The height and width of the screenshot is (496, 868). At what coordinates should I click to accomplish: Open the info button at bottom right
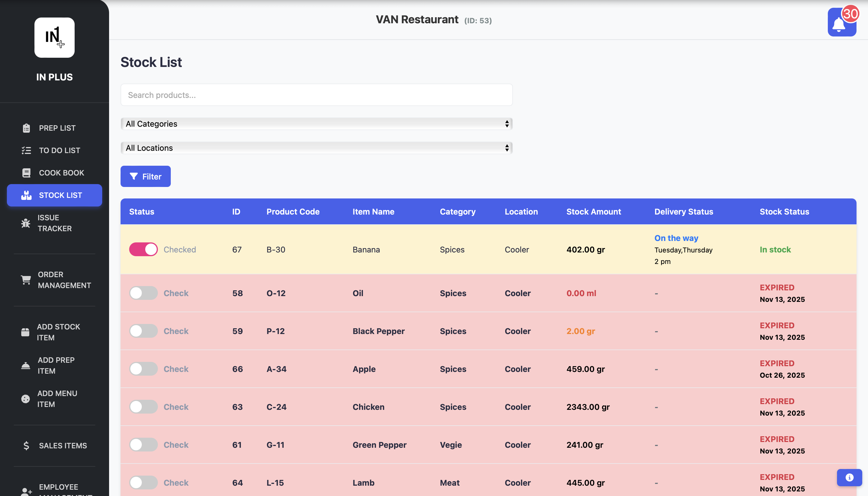(x=849, y=477)
